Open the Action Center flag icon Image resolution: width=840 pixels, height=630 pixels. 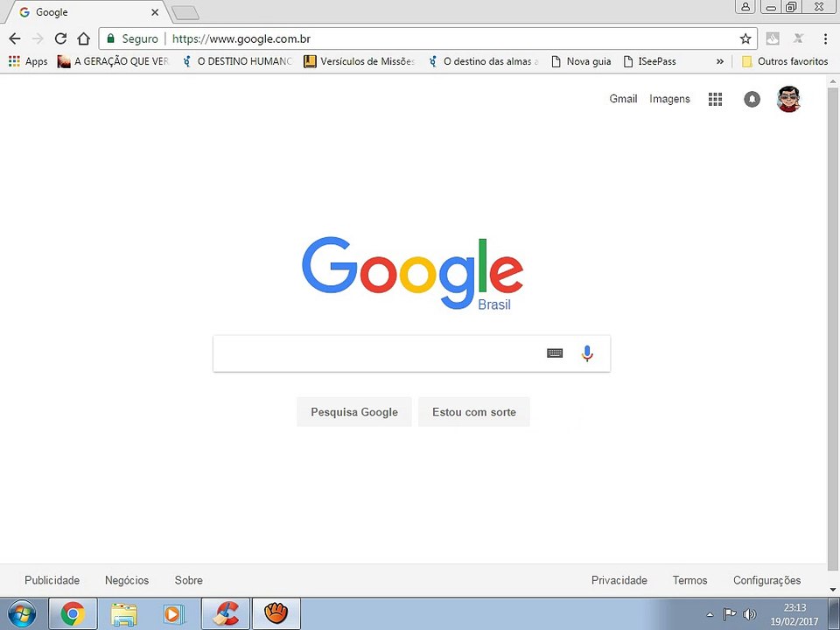(x=730, y=614)
